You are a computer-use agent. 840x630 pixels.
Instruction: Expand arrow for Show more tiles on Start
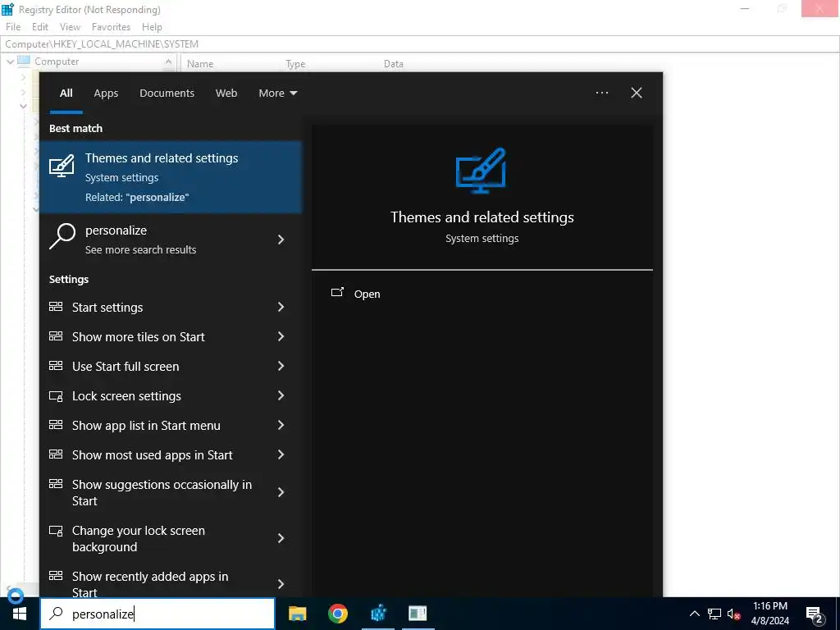pos(281,336)
